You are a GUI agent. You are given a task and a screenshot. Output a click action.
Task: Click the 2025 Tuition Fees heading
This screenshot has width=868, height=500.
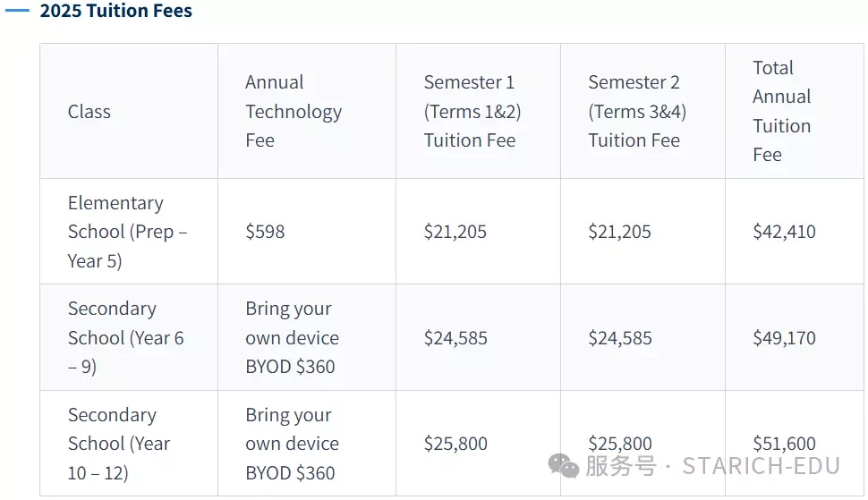pyautogui.click(x=115, y=11)
